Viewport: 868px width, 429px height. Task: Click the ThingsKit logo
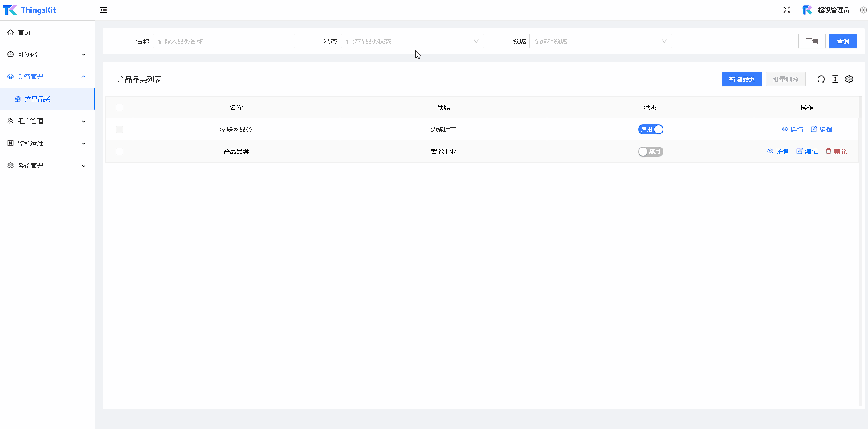30,10
